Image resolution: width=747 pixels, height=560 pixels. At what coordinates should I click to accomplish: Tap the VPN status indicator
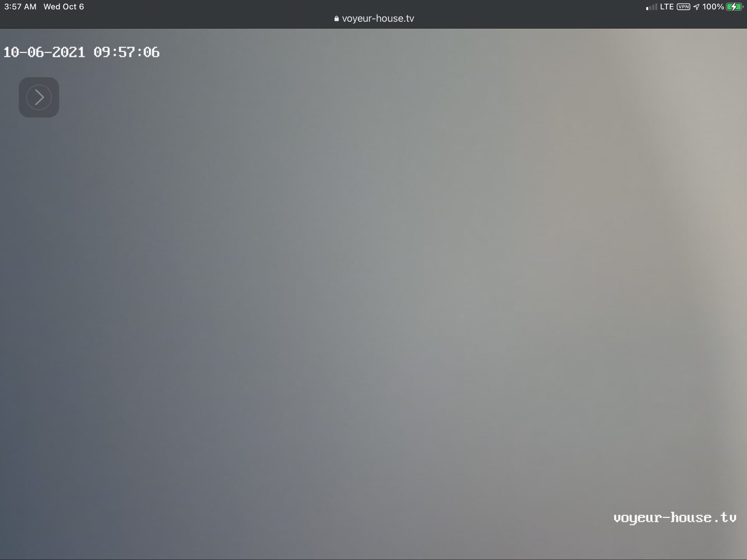[683, 7]
